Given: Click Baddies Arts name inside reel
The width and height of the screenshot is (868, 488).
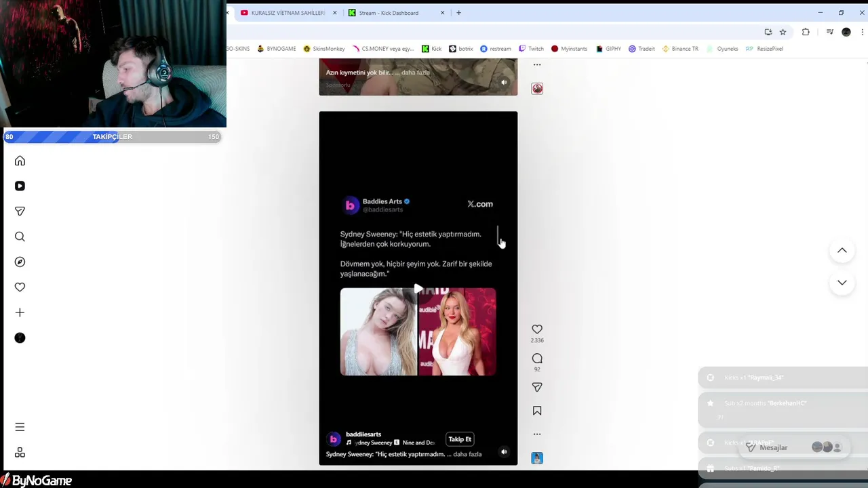Looking at the screenshot, I should 382,201.
